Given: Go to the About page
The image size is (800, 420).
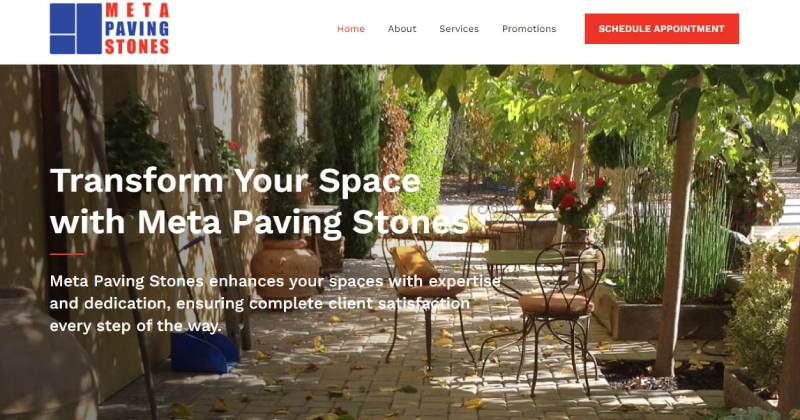Looking at the screenshot, I should click(402, 29).
